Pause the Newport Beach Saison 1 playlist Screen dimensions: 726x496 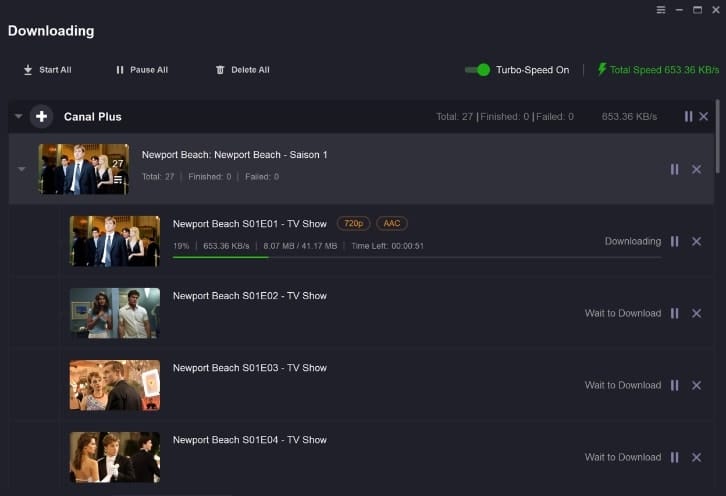point(675,170)
